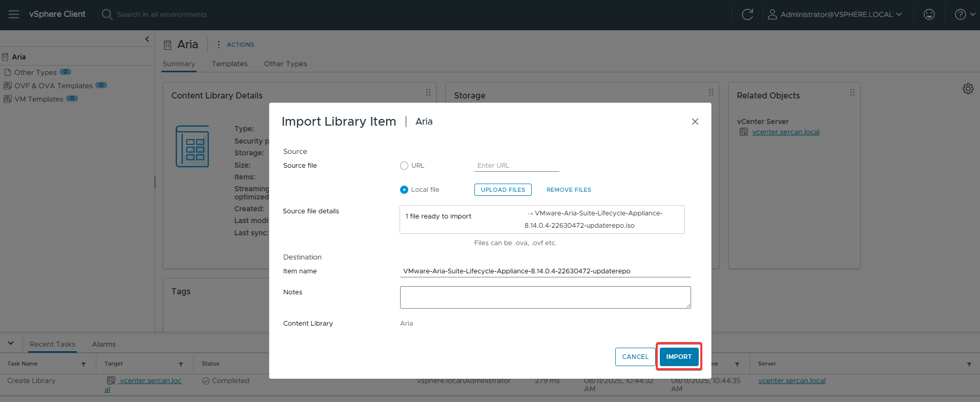Cancel the import dialog
This screenshot has width=980, height=402.
(635, 357)
